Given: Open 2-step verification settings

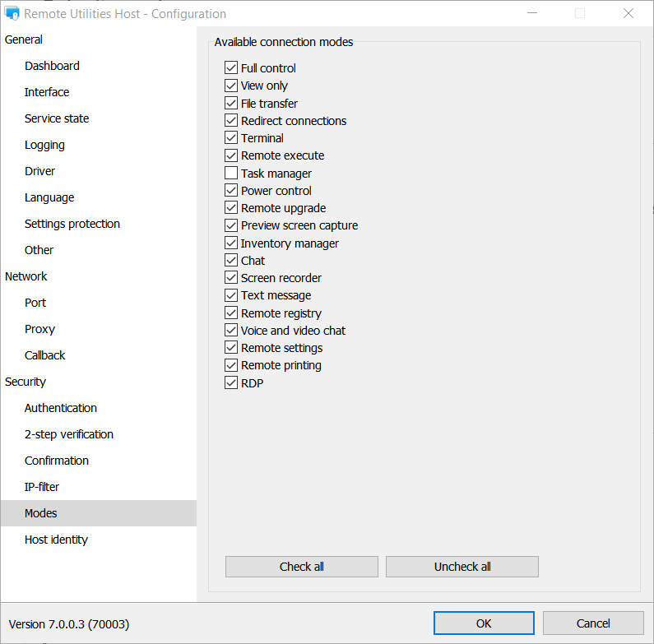Looking at the screenshot, I should pos(69,434).
